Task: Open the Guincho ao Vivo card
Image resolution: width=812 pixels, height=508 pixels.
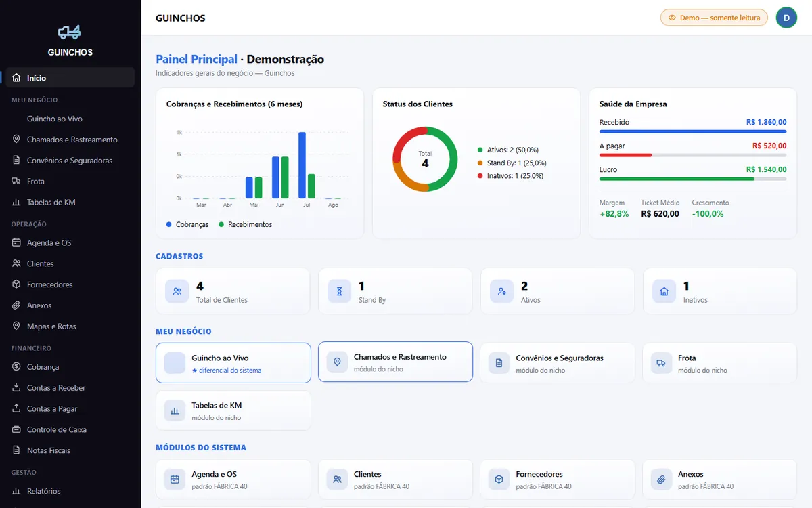Action: click(233, 363)
